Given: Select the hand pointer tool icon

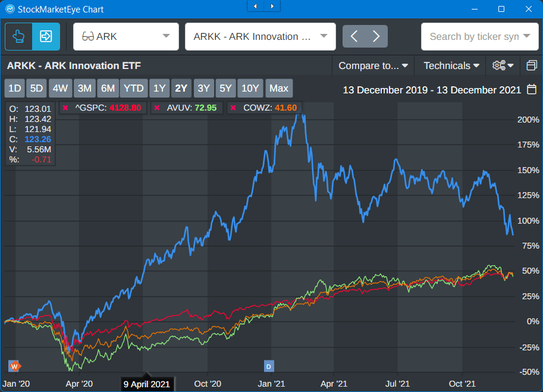Looking at the screenshot, I should [18, 36].
